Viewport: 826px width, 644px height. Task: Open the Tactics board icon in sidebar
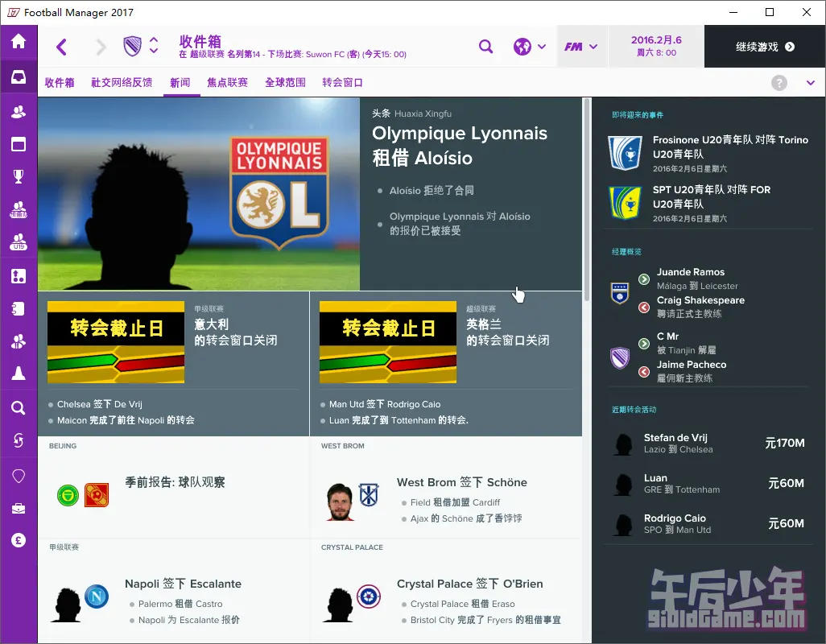click(19, 276)
